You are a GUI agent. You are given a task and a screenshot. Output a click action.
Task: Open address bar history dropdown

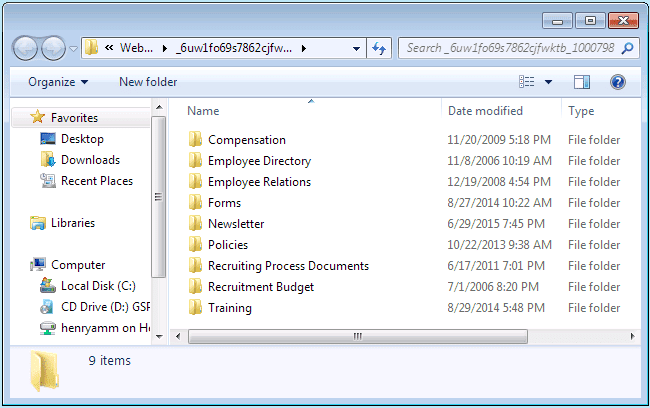tap(356, 49)
